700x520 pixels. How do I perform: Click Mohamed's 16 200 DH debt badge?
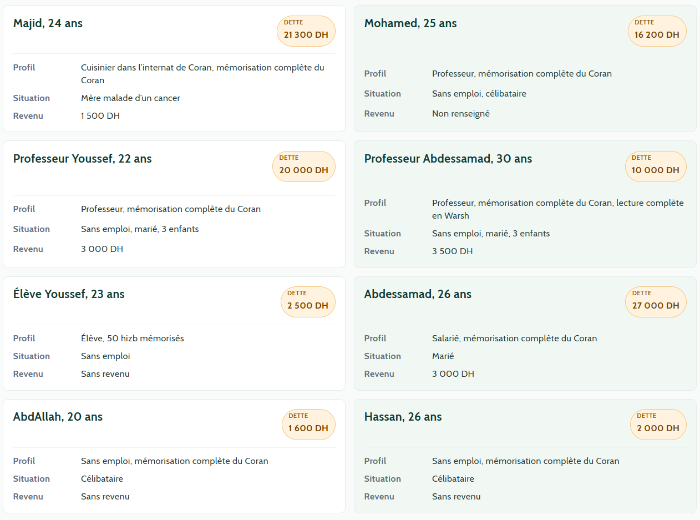pyautogui.click(x=657, y=31)
